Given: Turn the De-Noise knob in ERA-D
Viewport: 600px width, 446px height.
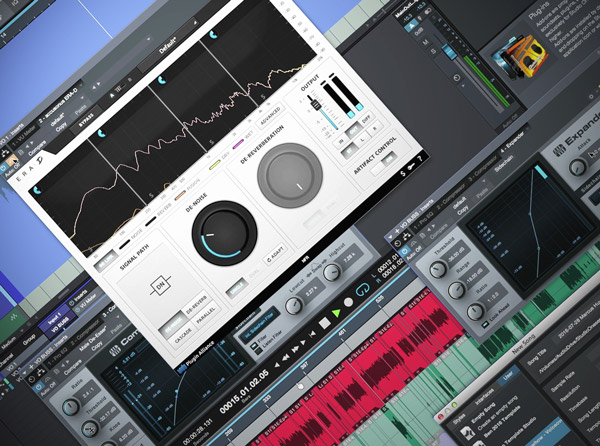Looking at the screenshot, I should click(224, 233).
